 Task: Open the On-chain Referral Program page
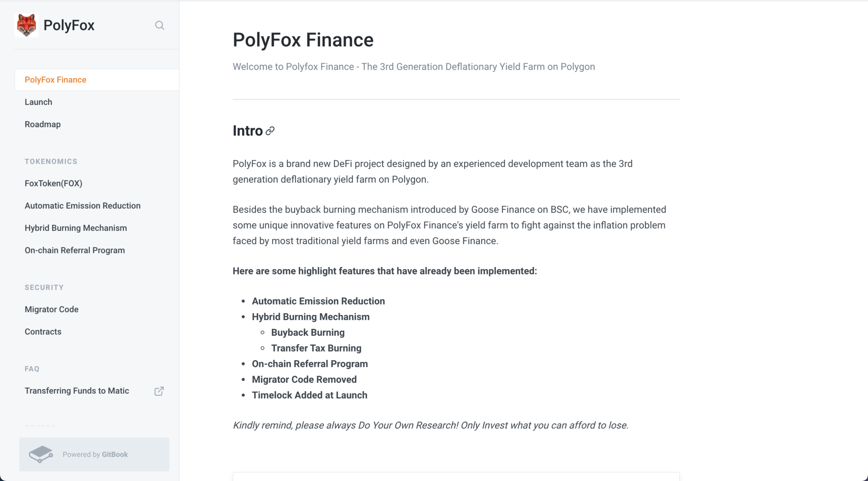[x=75, y=250]
